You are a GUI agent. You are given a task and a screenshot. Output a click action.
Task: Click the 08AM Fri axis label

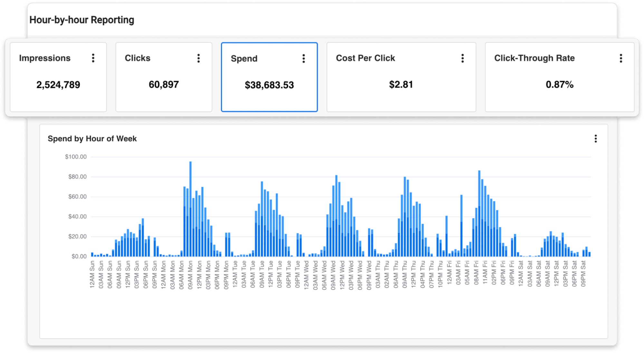point(476,273)
